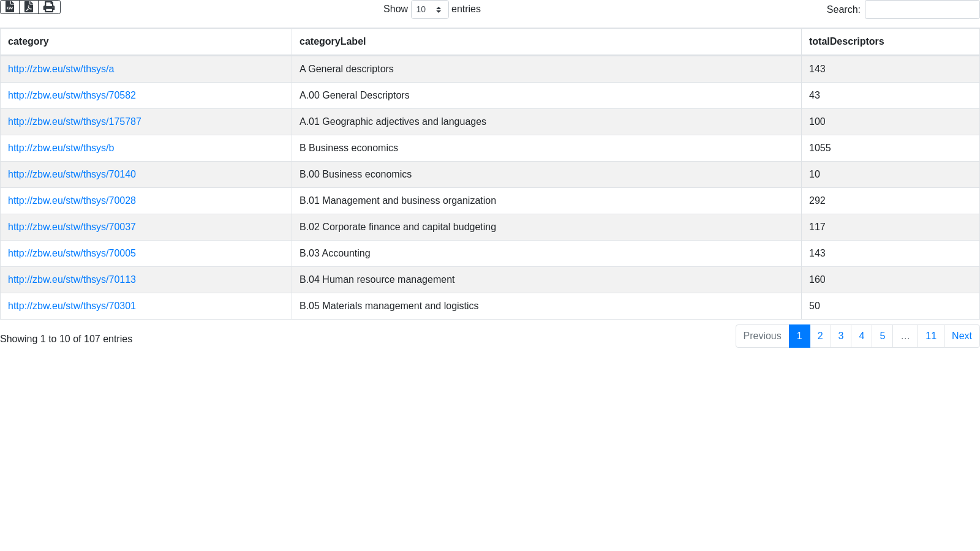Open the thsys/b Business economics link
The image size is (980, 551).
pos(61,148)
